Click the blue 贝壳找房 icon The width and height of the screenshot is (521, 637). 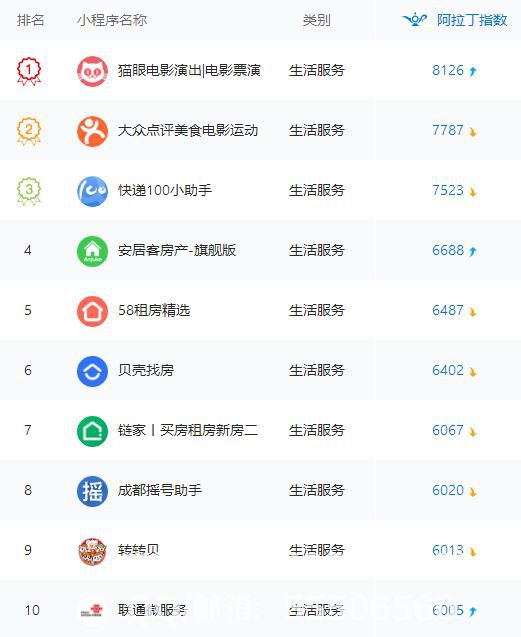coord(92,371)
